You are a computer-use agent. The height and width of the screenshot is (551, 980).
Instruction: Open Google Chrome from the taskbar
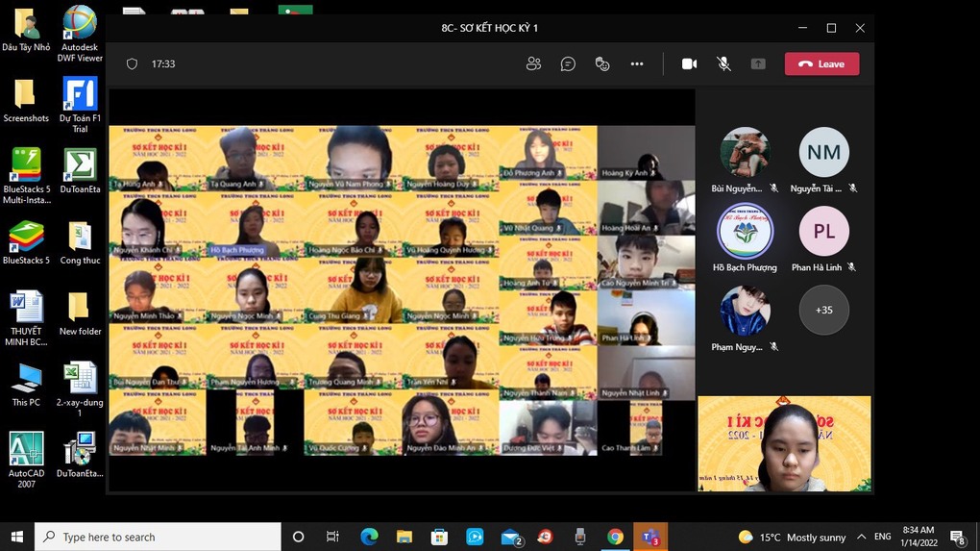click(615, 537)
